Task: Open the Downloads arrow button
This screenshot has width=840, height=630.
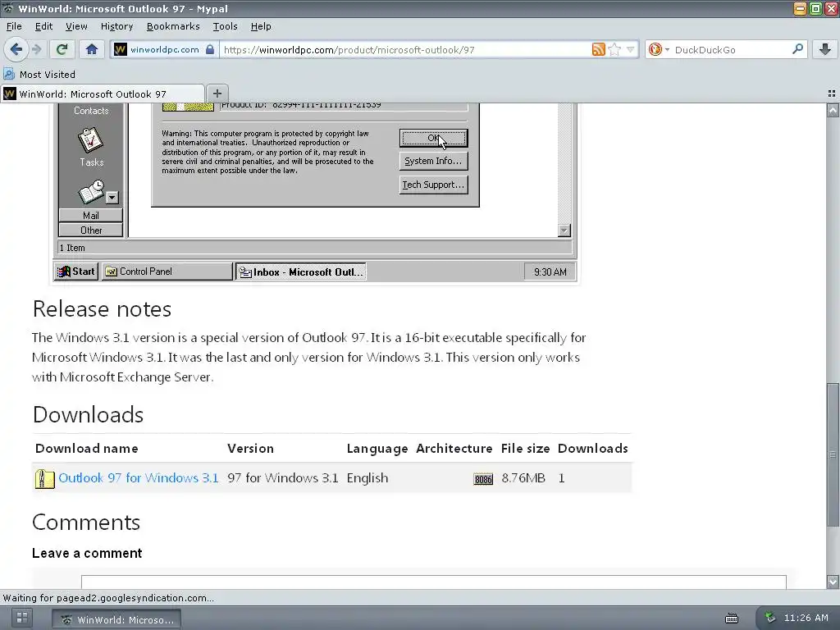Action: (x=825, y=50)
